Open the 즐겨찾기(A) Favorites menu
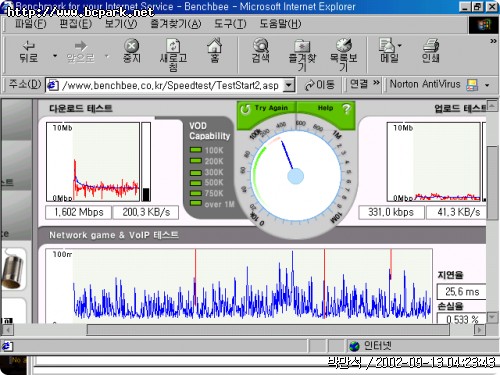500x375 pixels. point(176,24)
